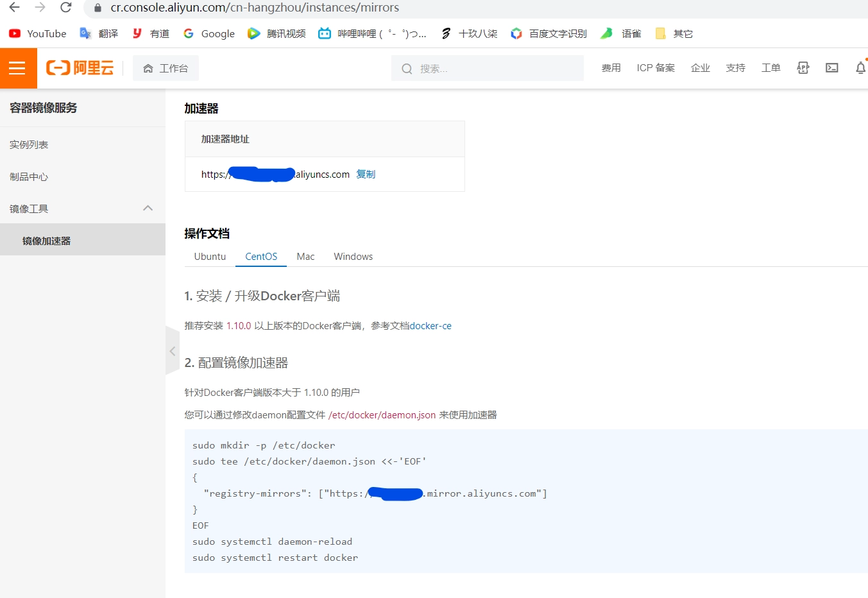
Task: Open the 百度文字识别 bookmark
Action: [x=549, y=33]
